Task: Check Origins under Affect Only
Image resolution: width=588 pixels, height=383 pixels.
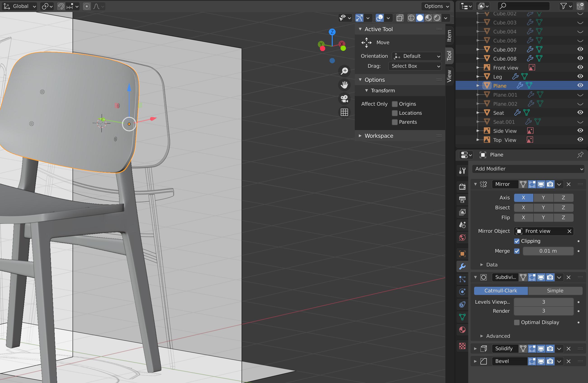Action: click(x=395, y=104)
